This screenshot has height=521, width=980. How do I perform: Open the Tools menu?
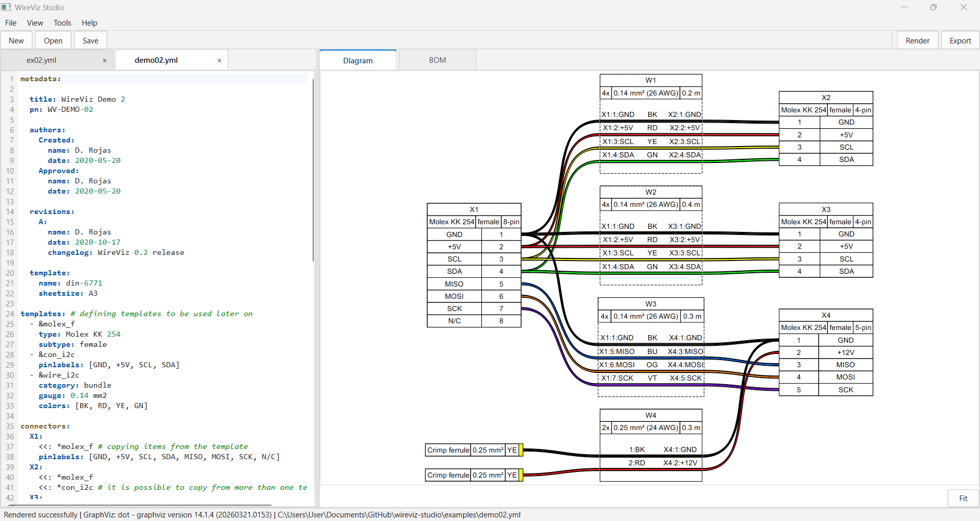[x=62, y=22]
